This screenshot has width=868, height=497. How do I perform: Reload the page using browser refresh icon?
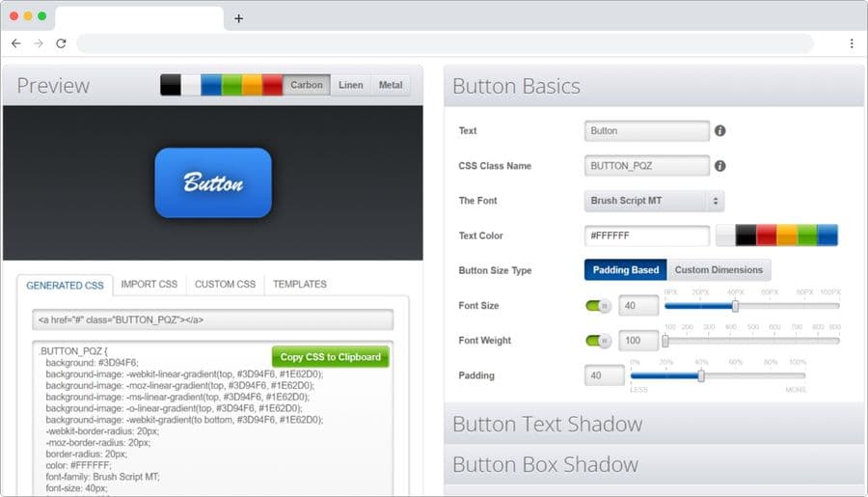point(61,43)
